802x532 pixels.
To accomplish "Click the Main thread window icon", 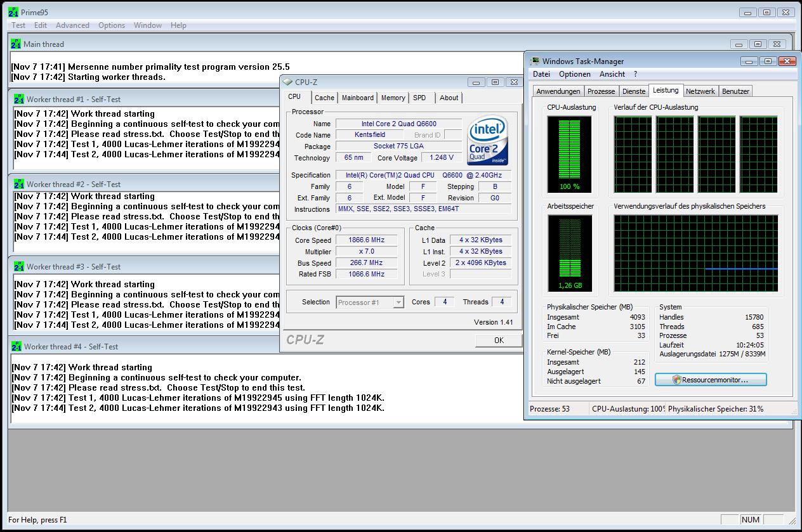I will click(x=16, y=44).
